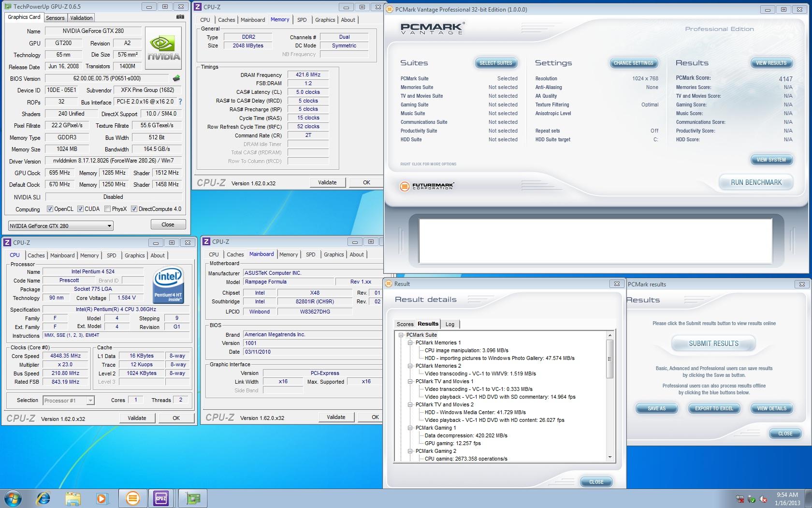Click the network tray icon
Image resolution: width=812 pixels, height=508 pixels.
coord(740,499)
